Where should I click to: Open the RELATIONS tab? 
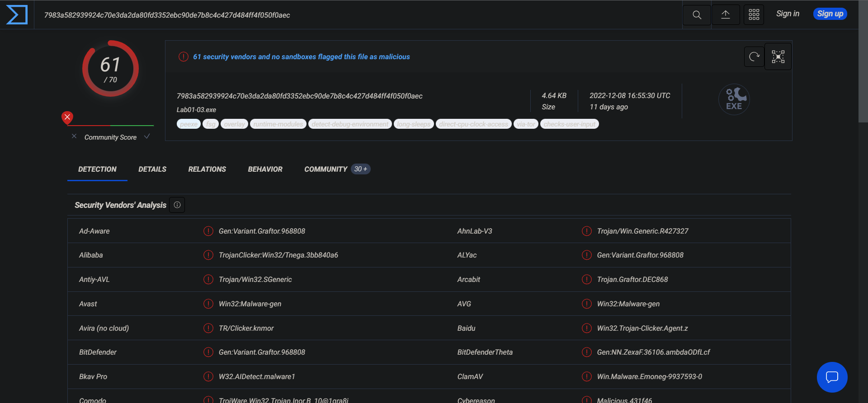coord(207,169)
